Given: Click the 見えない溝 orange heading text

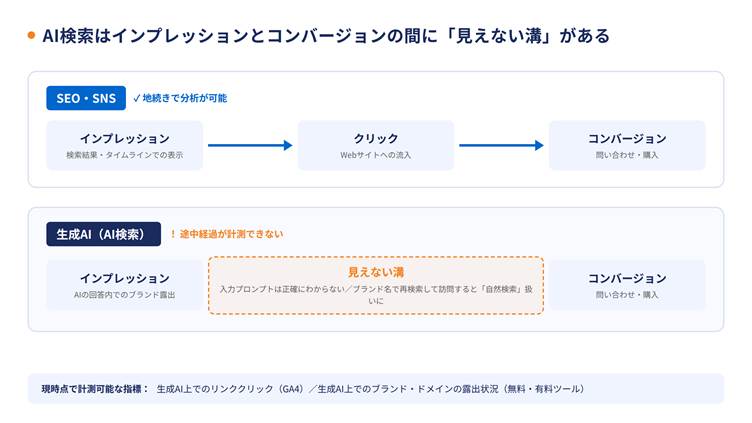Looking at the screenshot, I should tap(376, 272).
